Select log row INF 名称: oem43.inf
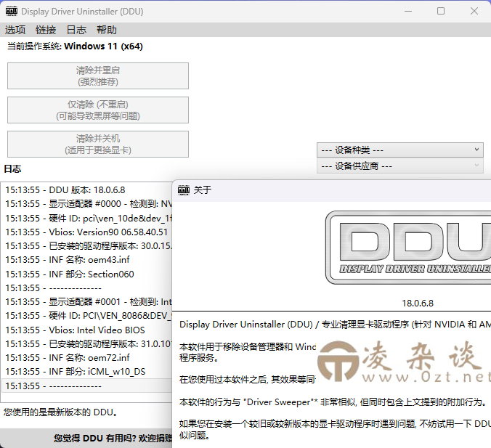Viewport: 491px width, 448px height. tap(86, 259)
